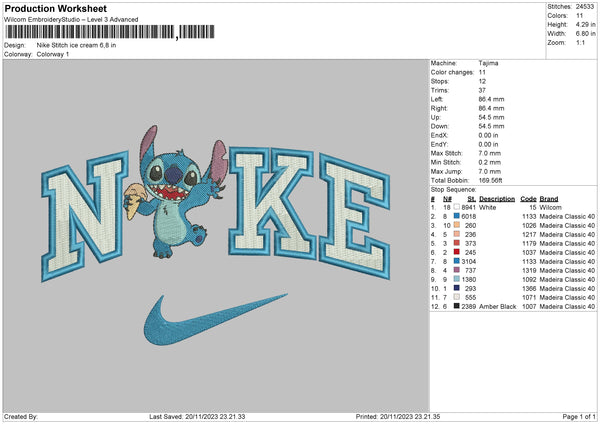Click 'Wilcom EmbroideryStudio – Level 3 Advanced' text
The height and width of the screenshot is (424, 600).
(x=71, y=20)
